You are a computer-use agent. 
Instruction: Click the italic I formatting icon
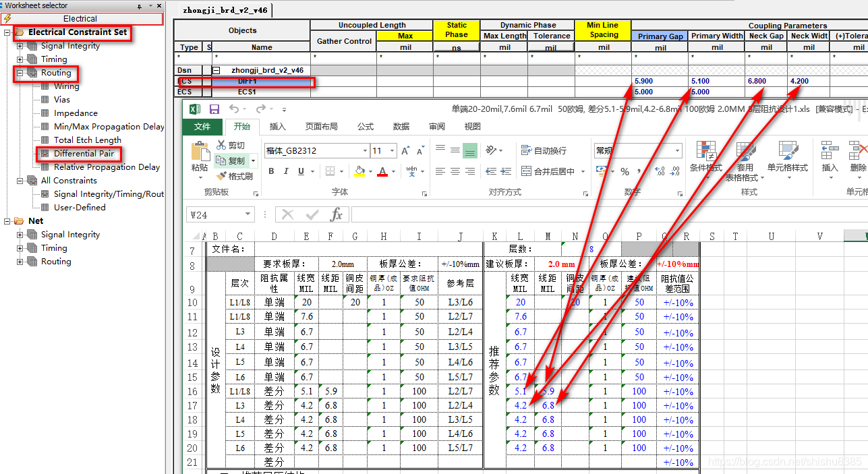pos(289,171)
